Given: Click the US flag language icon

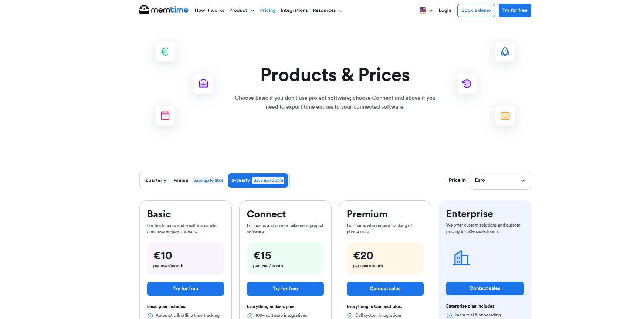Looking at the screenshot, I should click(423, 10).
